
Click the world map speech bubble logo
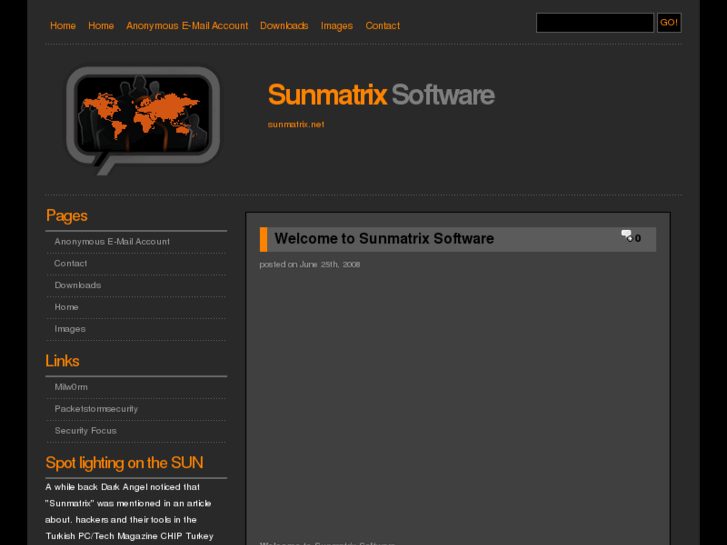pos(143,120)
